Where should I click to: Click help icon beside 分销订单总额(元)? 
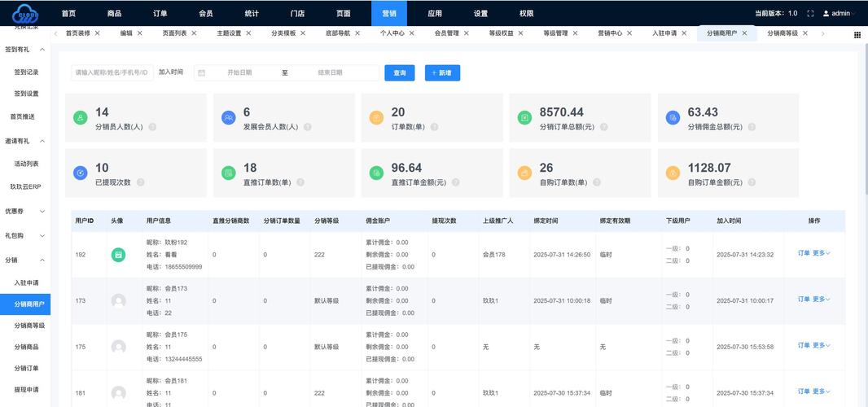pyautogui.click(x=603, y=127)
